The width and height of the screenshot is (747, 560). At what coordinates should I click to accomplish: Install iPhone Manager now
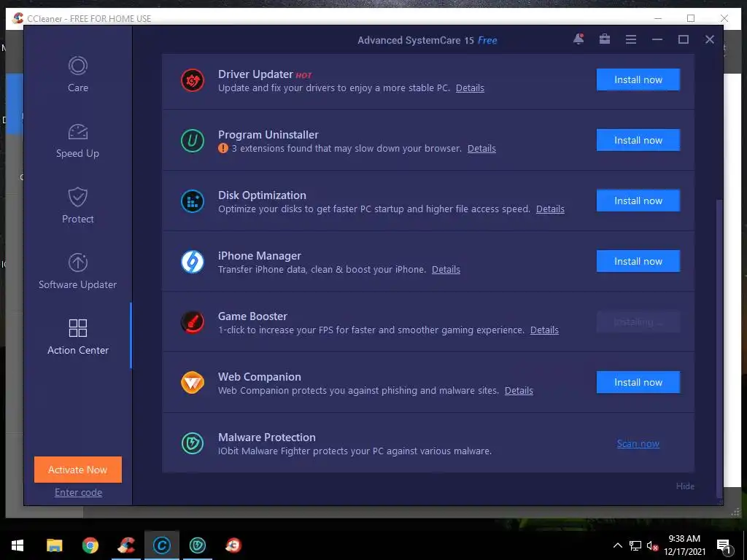pyautogui.click(x=638, y=261)
